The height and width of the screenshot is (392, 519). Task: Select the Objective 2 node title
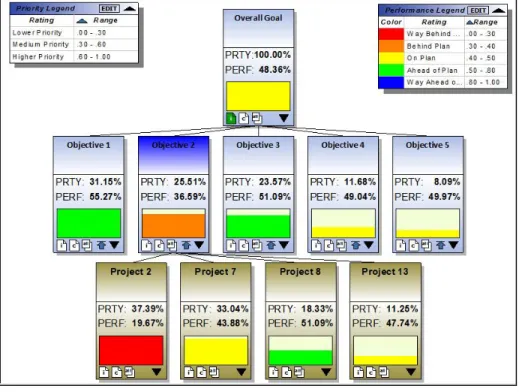pyautogui.click(x=173, y=145)
